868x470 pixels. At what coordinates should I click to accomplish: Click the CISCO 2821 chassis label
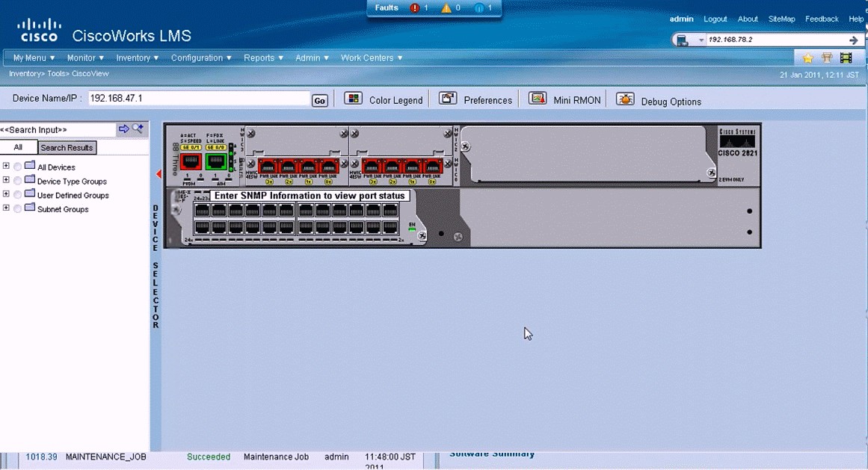click(737, 153)
